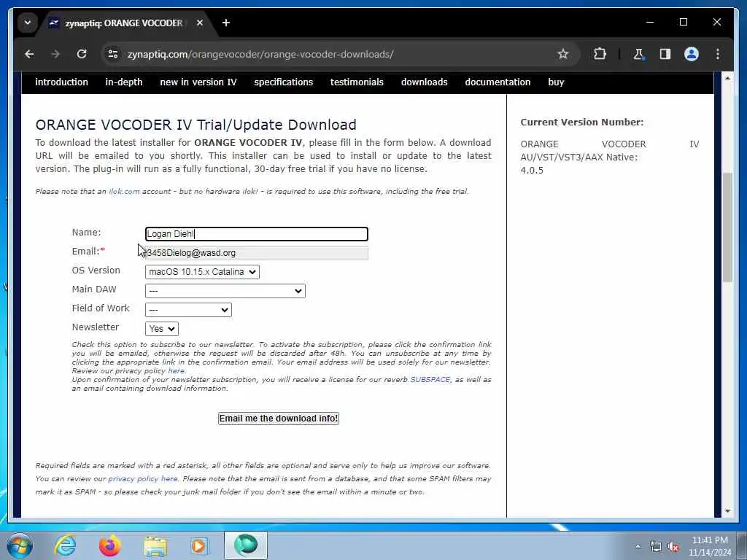Open Chrome Labs flask icon

[638, 54]
